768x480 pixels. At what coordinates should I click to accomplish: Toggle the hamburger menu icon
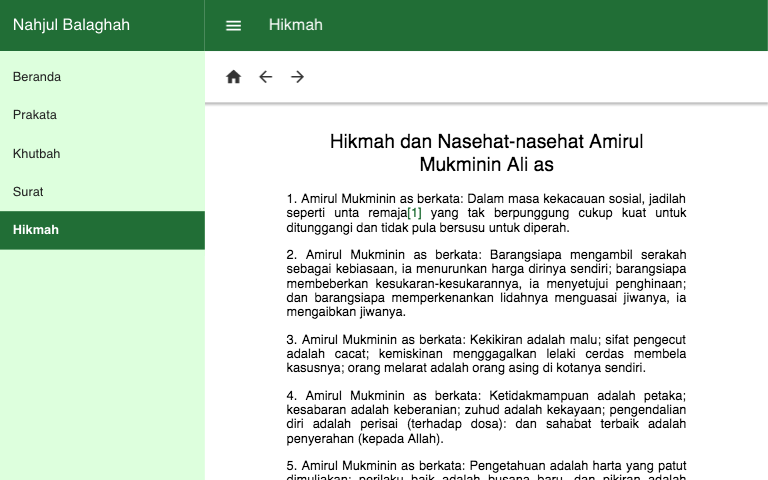pos(234,25)
